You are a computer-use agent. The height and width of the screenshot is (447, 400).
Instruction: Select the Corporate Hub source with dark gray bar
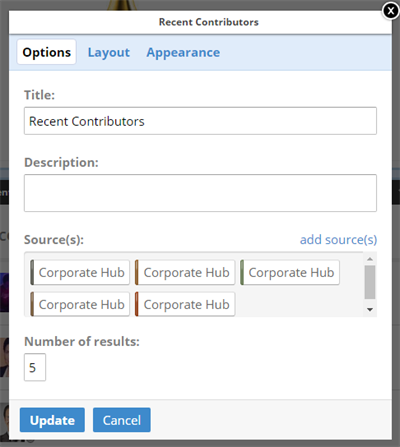coord(80,272)
